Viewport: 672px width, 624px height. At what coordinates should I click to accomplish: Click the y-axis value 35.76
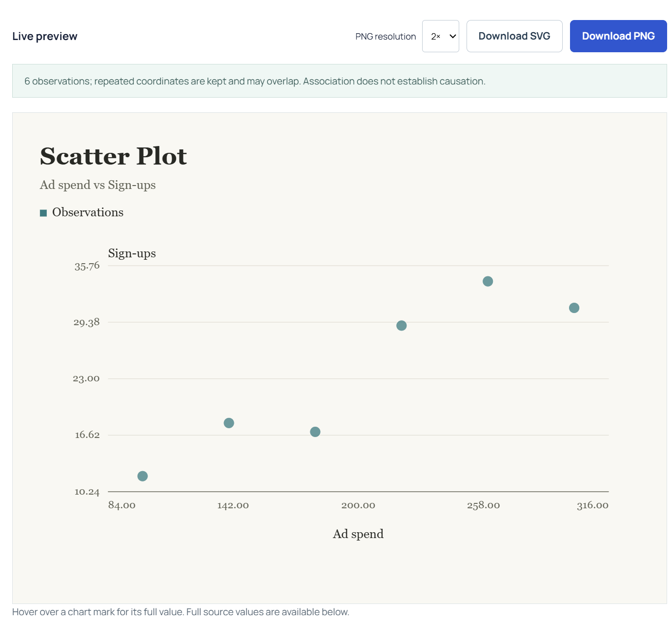coord(87,266)
